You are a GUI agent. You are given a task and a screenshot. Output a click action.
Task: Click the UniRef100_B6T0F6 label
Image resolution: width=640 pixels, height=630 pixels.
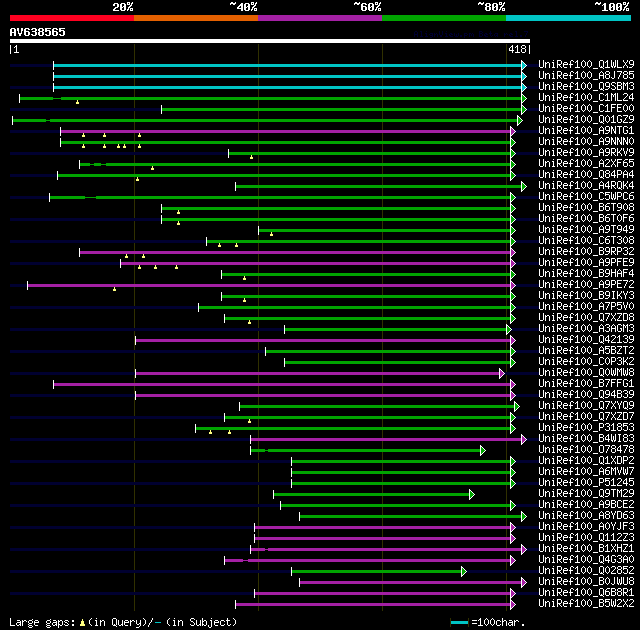(x=586, y=219)
